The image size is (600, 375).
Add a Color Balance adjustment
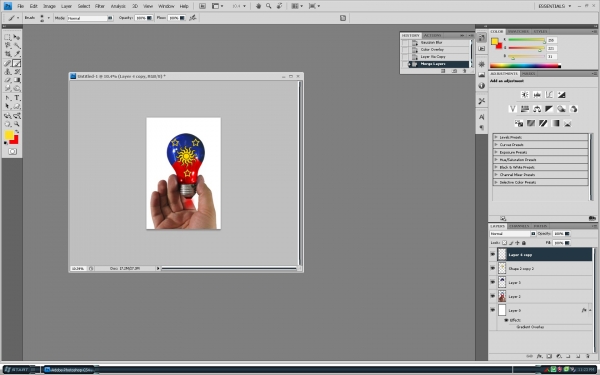pyautogui.click(x=537, y=109)
